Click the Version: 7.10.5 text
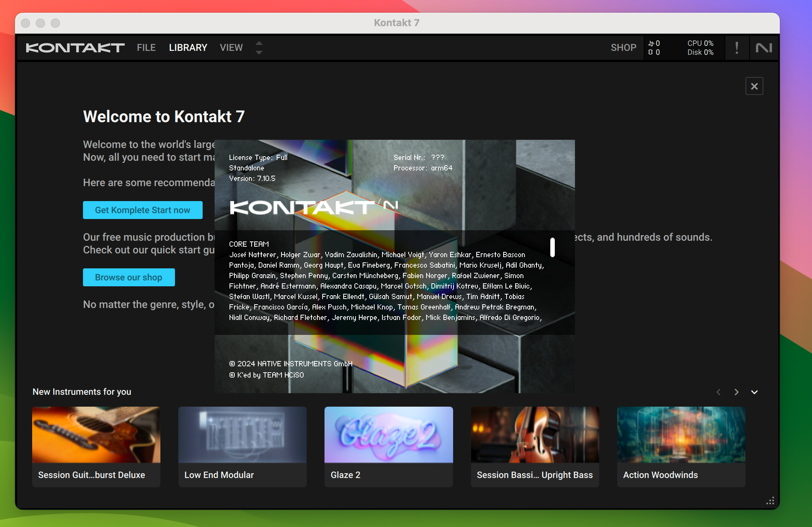Image resolution: width=812 pixels, height=527 pixels. (x=252, y=178)
